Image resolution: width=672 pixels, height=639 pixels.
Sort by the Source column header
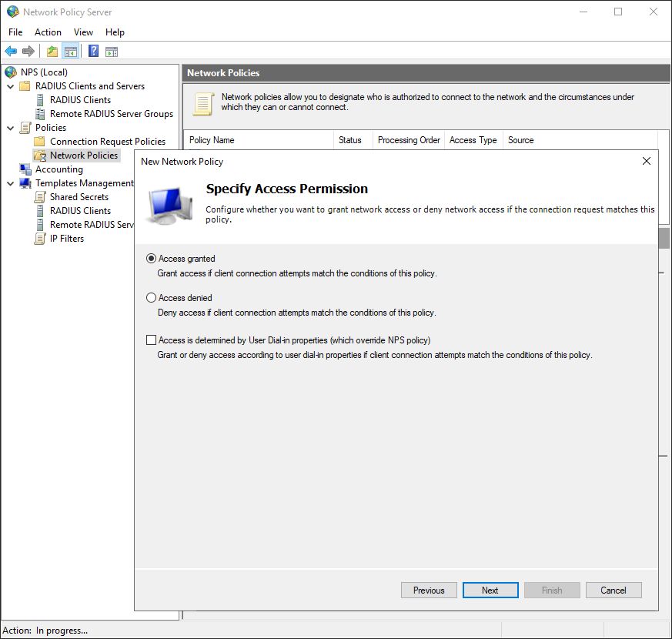[580, 140]
